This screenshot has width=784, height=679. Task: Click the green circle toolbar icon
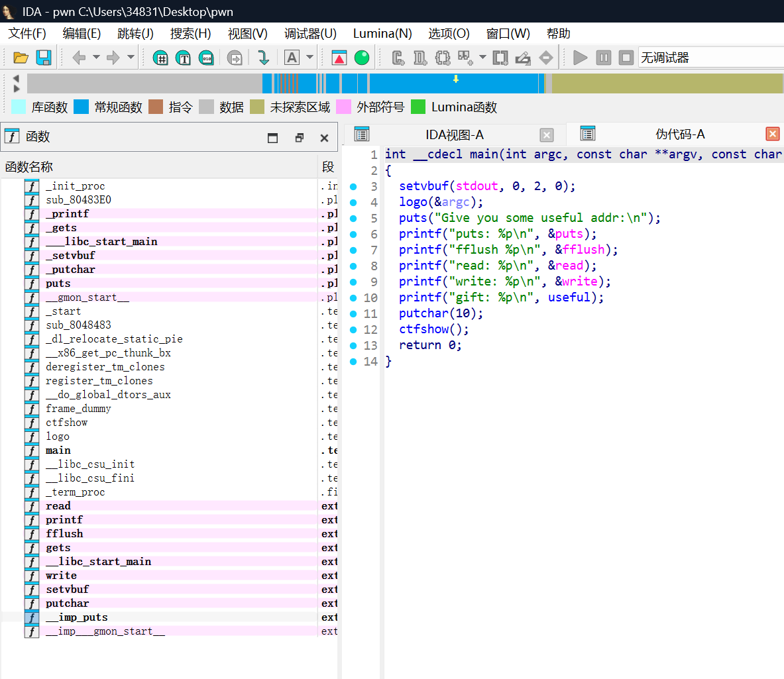[x=361, y=58]
